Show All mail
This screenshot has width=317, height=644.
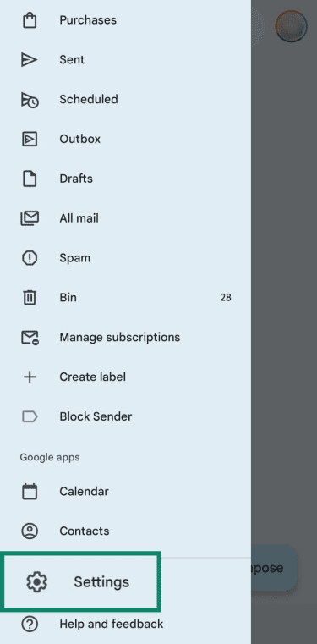pos(125,218)
